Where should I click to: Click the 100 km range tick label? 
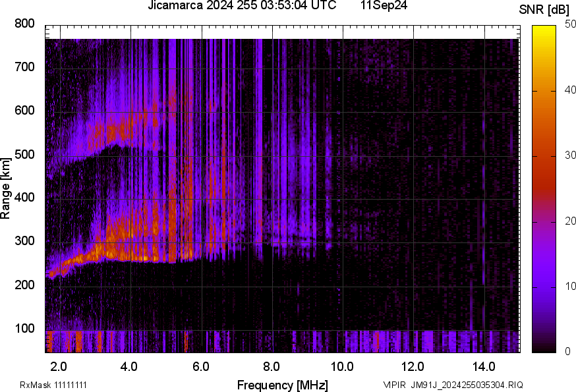tap(24, 329)
